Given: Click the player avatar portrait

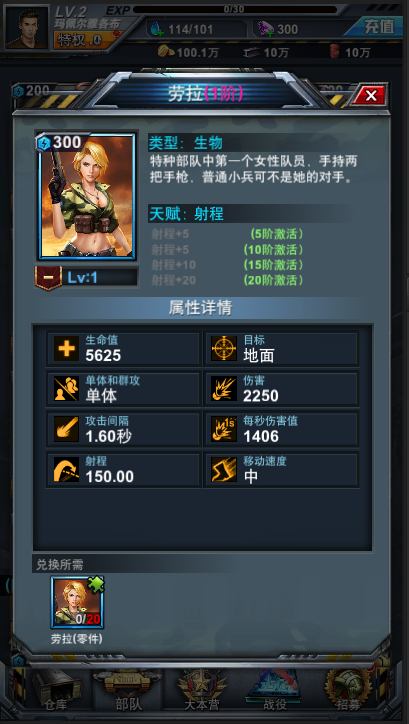Looking at the screenshot, I should [x=26, y=27].
